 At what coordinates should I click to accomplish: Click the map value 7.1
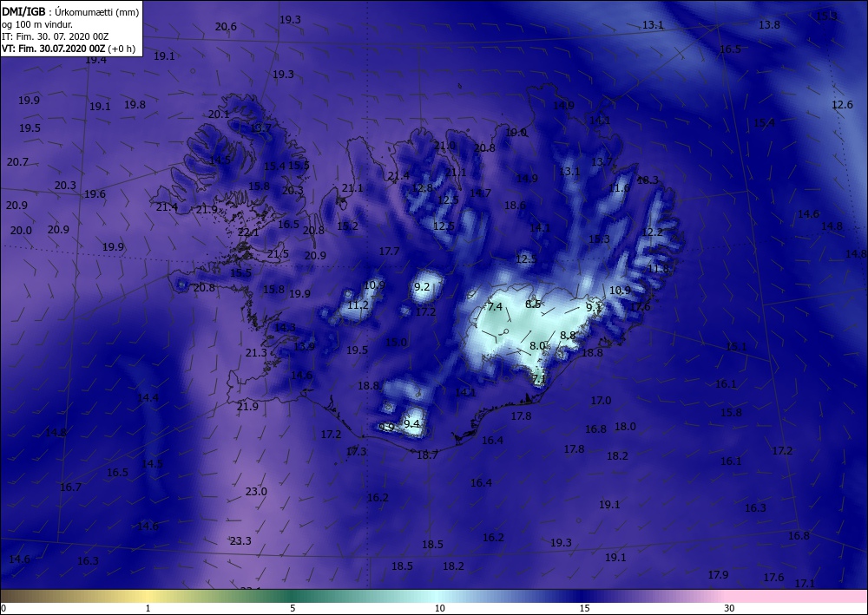[539, 379]
